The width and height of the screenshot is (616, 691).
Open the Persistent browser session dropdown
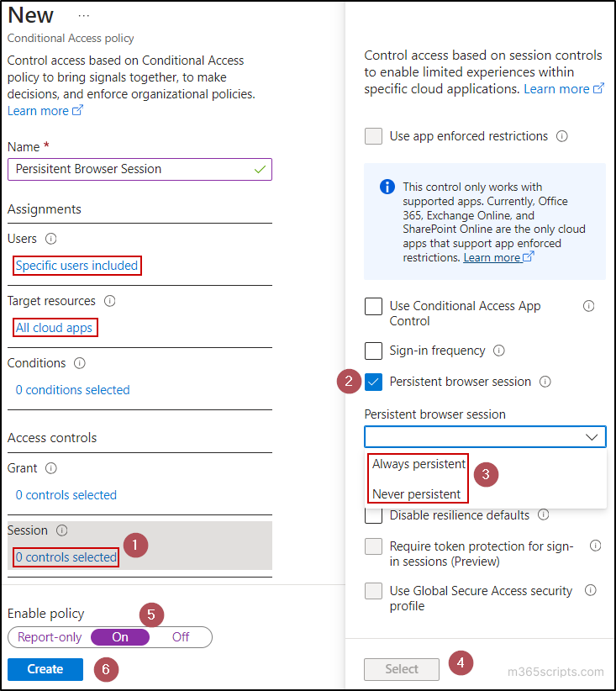click(x=485, y=436)
